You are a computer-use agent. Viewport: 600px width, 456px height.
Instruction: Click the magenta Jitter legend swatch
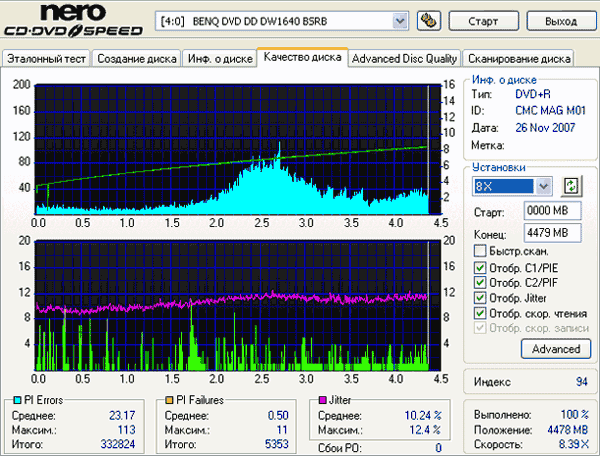click(x=322, y=400)
